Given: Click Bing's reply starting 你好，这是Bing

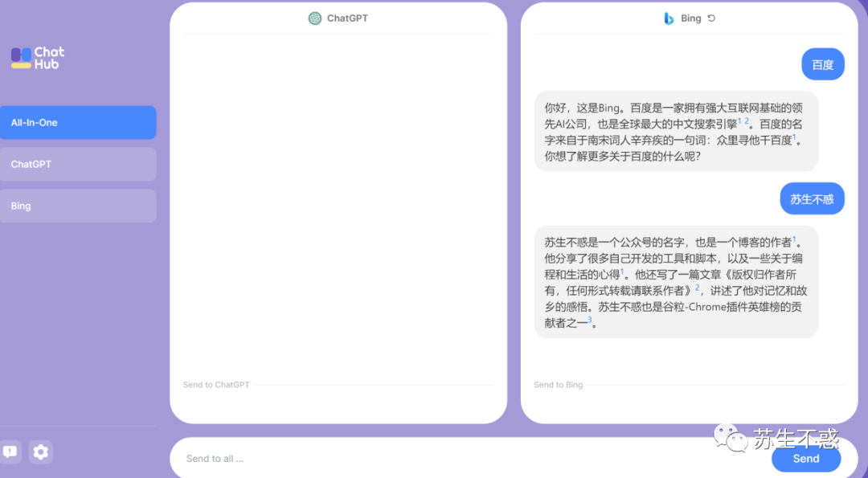Looking at the screenshot, I should point(676,132).
